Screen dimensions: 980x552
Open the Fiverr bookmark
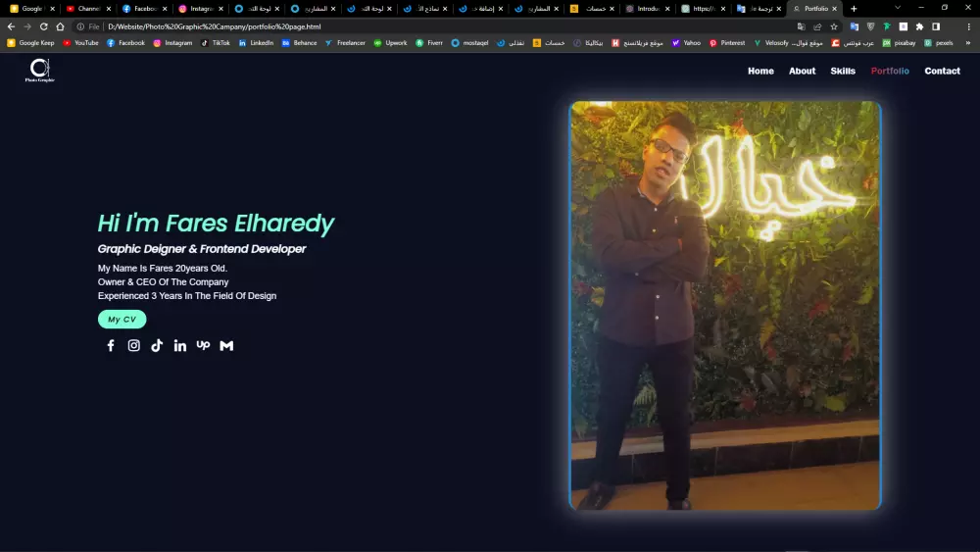tap(429, 43)
